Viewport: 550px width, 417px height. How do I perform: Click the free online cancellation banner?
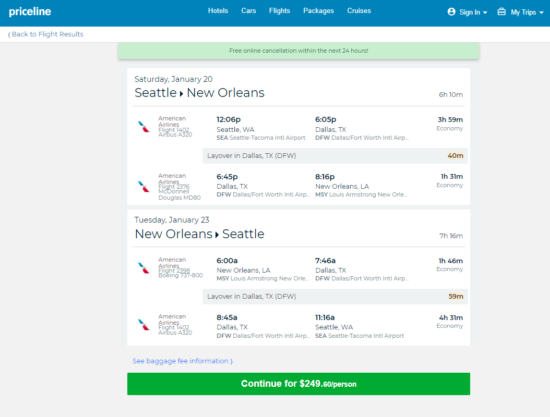299,51
